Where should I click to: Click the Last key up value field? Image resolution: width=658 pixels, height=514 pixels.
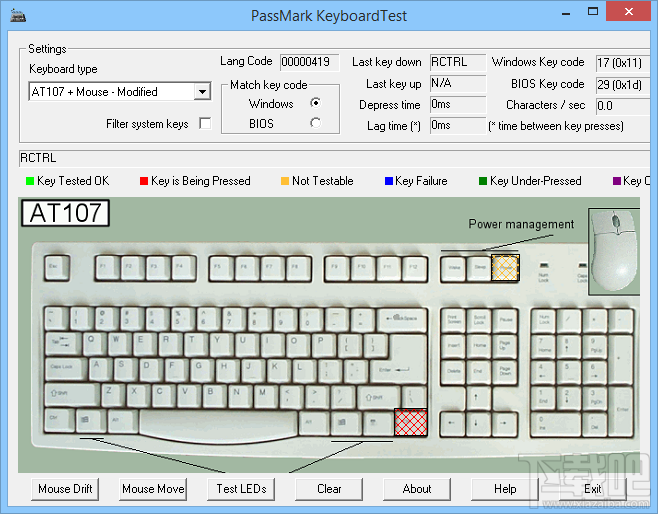458,83
